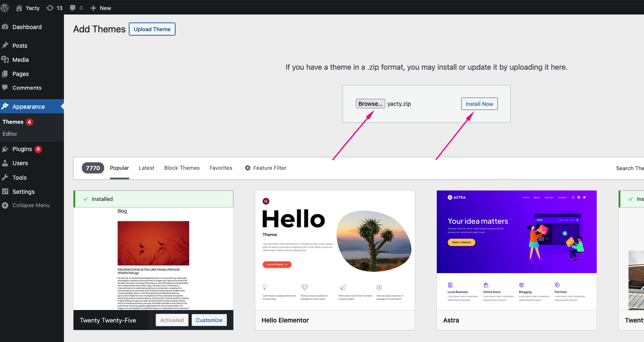
Task: Click the Upload Theme button
Action: point(152,29)
